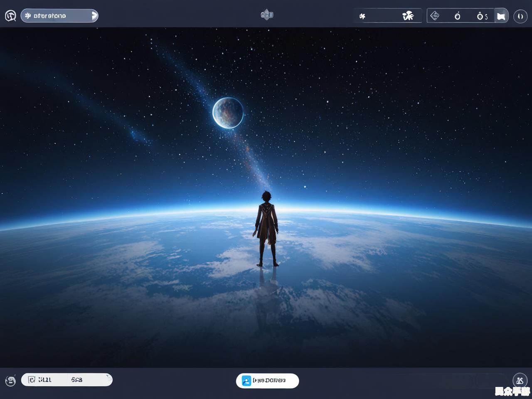Click the round icon at bottom-right
The image size is (532, 399).
(x=520, y=380)
